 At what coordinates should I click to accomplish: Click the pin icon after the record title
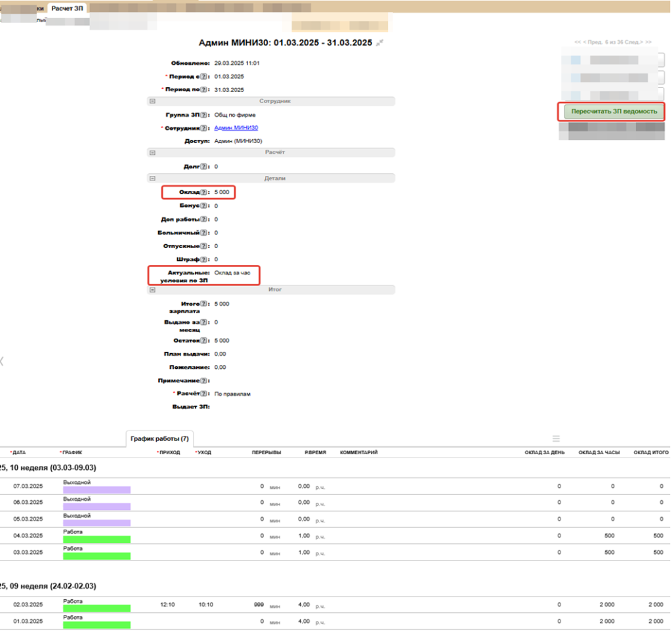[379, 43]
